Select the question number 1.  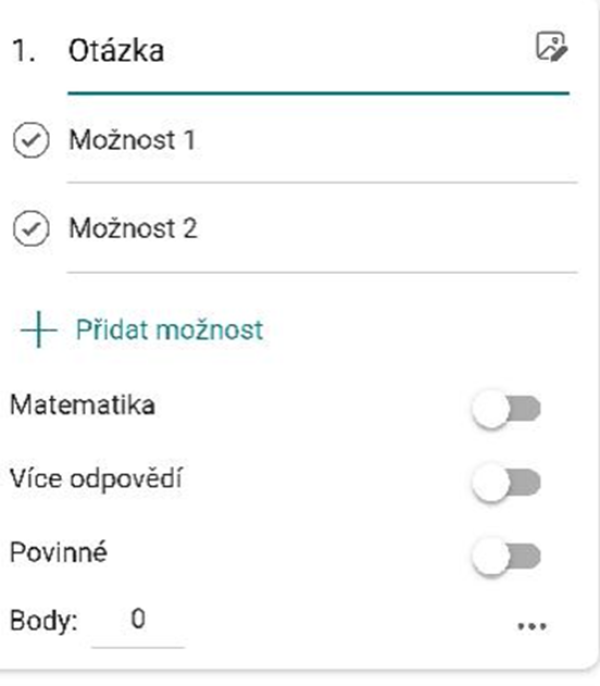click(x=24, y=51)
